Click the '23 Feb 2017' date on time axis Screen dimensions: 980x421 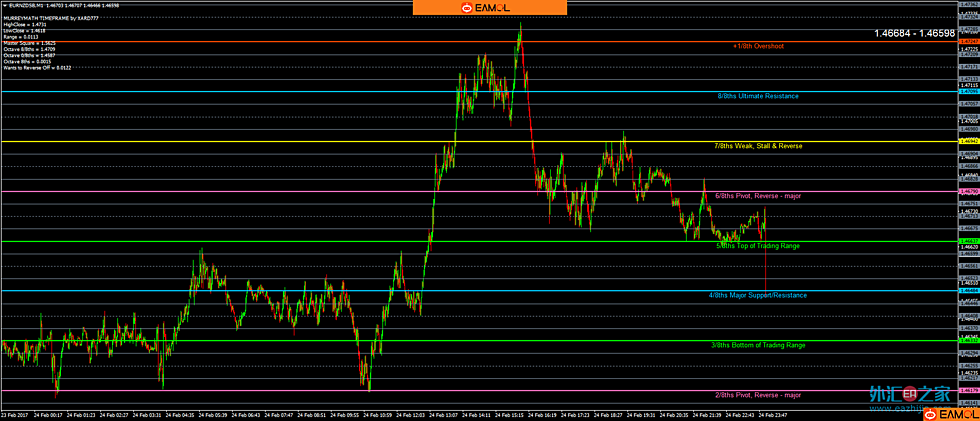tap(15, 415)
